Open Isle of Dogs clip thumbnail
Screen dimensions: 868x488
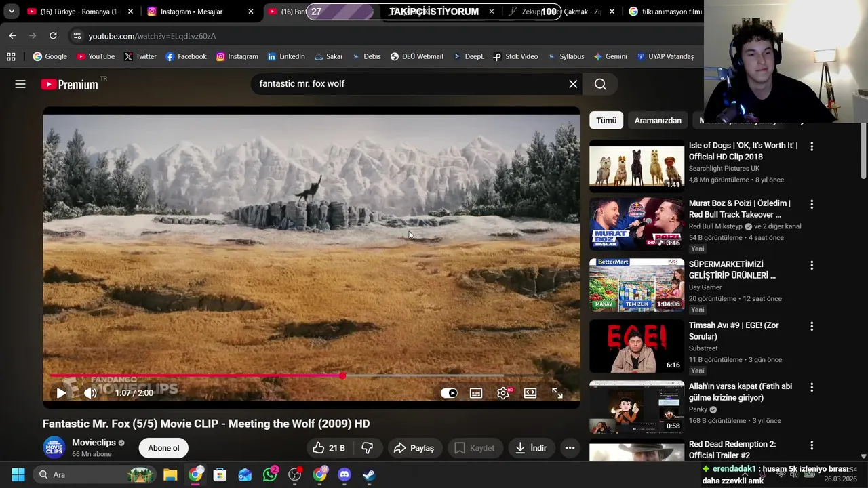point(637,166)
